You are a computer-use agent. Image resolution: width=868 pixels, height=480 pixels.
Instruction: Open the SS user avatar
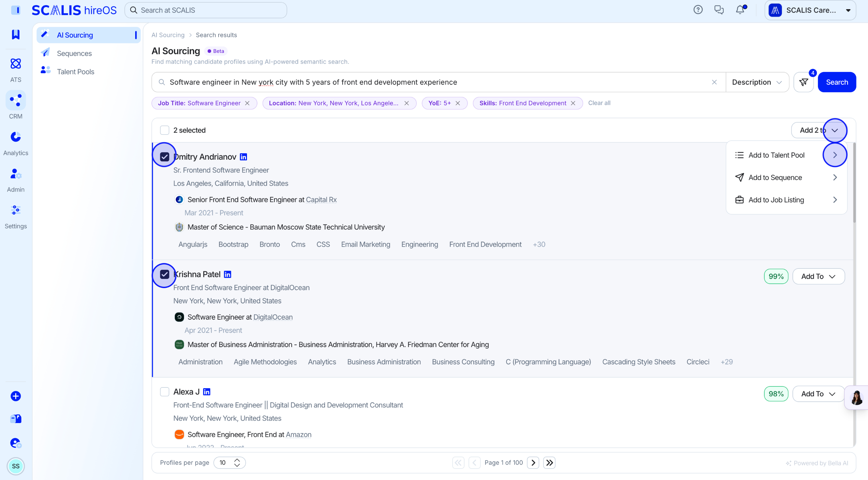16,466
